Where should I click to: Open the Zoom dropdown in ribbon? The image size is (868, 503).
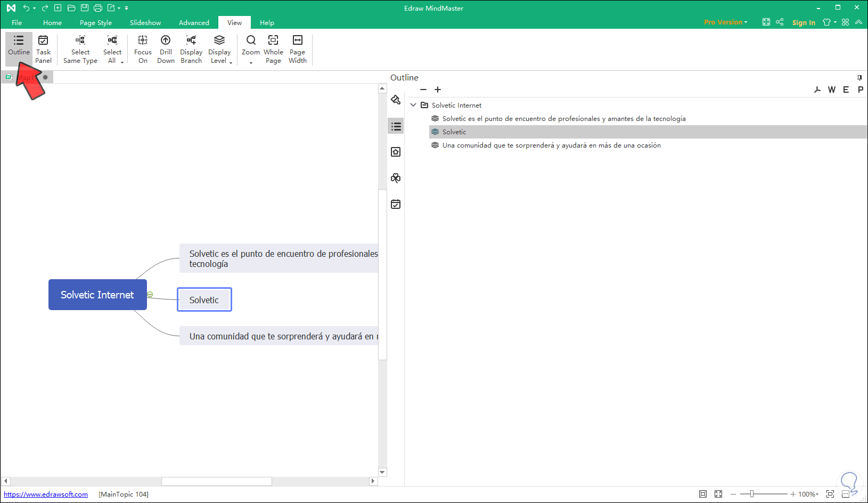pos(251,50)
